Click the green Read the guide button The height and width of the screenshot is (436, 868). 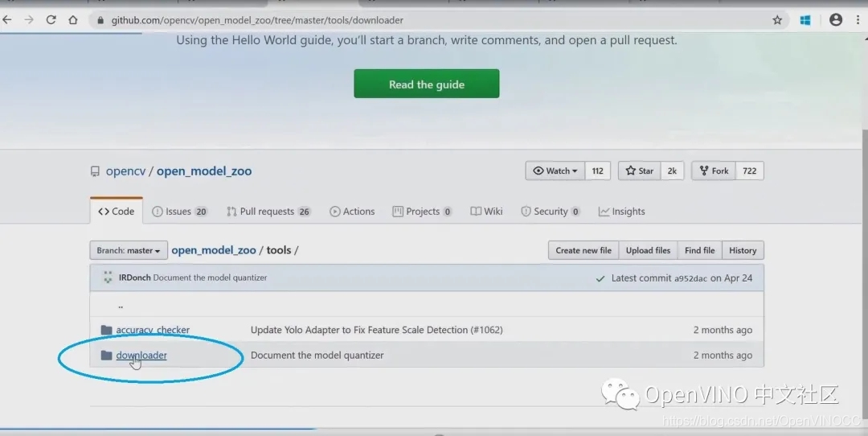(x=426, y=84)
